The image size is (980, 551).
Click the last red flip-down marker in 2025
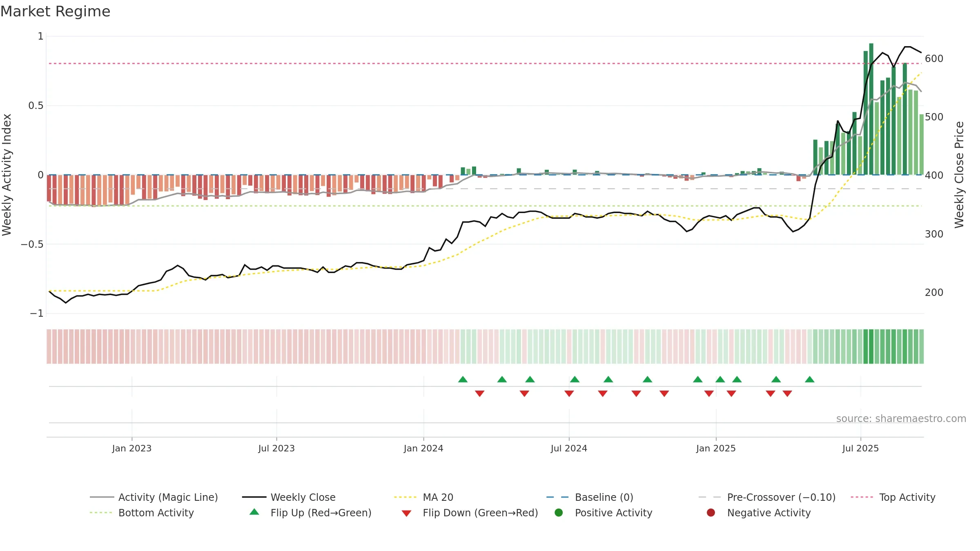tap(787, 393)
